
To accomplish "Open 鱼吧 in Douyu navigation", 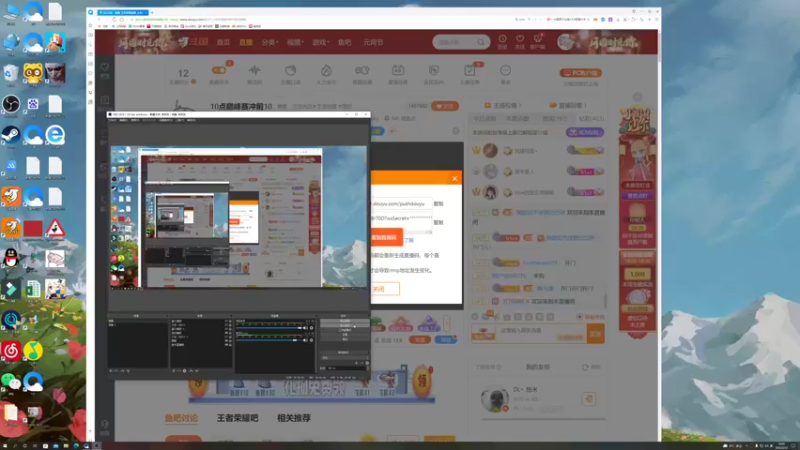I will coord(344,42).
